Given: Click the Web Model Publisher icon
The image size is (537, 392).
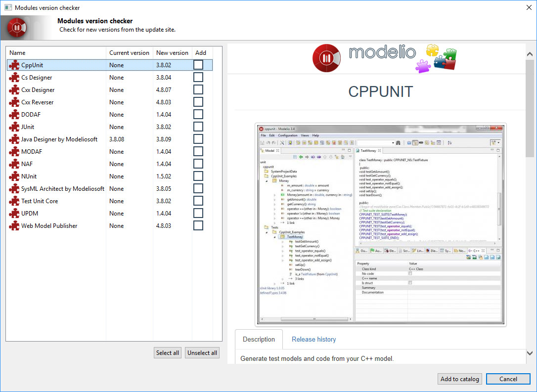Looking at the screenshot, I should [x=14, y=225].
